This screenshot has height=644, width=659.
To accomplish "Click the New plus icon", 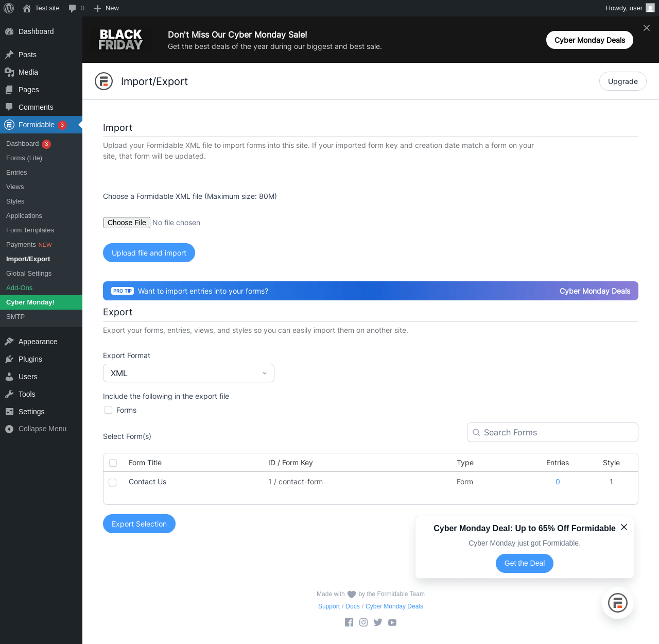I will click(97, 8).
